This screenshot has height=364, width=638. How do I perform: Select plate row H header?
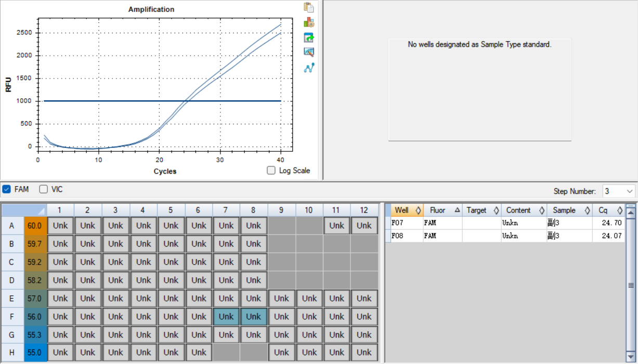pyautogui.click(x=12, y=352)
